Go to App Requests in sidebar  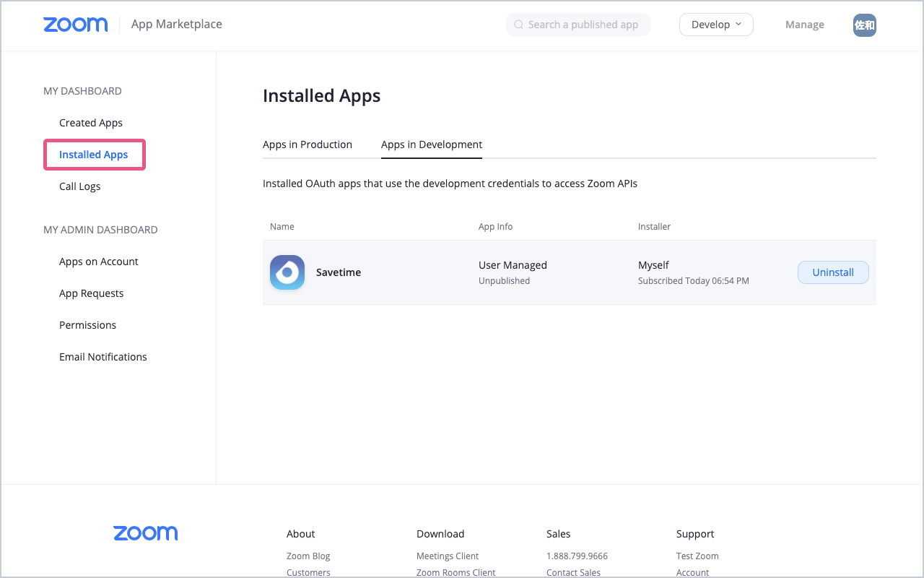[x=92, y=293]
